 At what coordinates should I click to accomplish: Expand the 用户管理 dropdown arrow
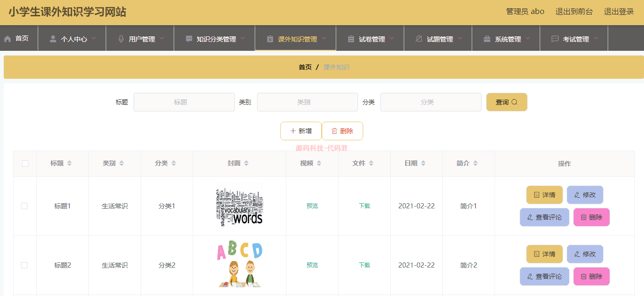162,38
